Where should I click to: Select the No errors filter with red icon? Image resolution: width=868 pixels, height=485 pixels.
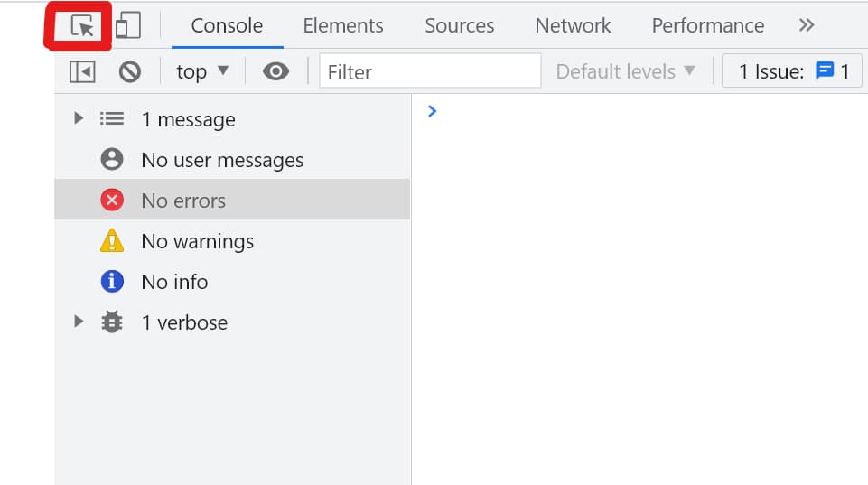click(232, 200)
